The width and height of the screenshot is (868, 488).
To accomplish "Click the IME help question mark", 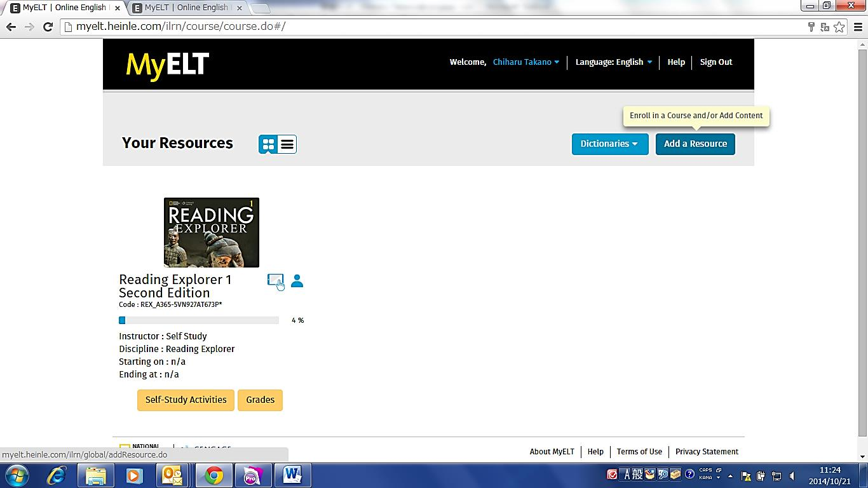I will click(689, 474).
